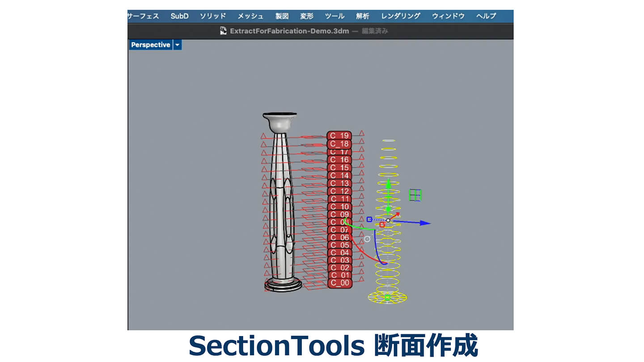644x362 pixels.
Task: Open the ヘルプ menu
Action: click(x=486, y=16)
